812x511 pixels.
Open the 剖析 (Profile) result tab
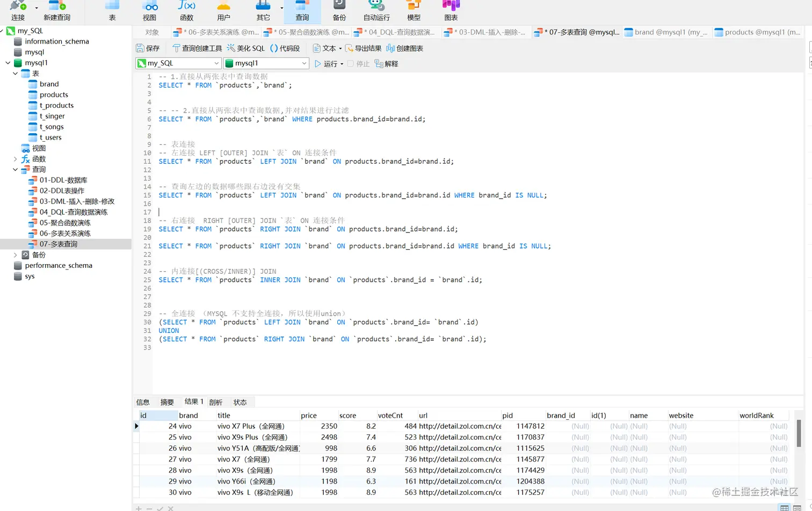point(216,402)
